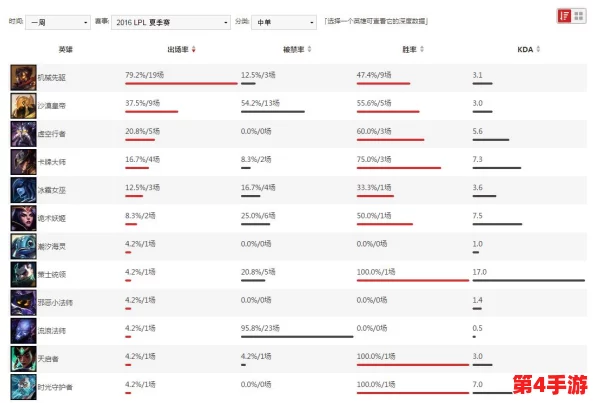Select 卡牌大师 hero portrait
This screenshot has height=403, width=594.
23,162
